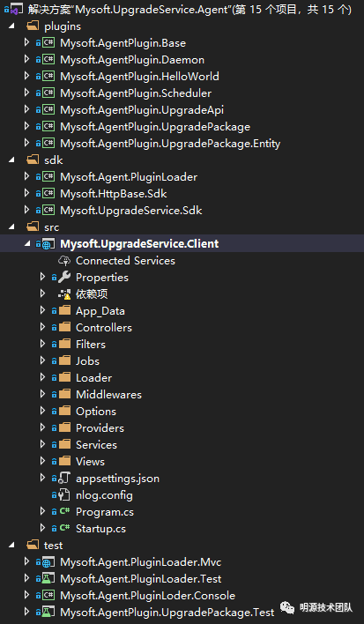Click the C# project icon of Mysoft.HttpBase.Sdk
This screenshot has height=624, width=364.
(x=48, y=193)
